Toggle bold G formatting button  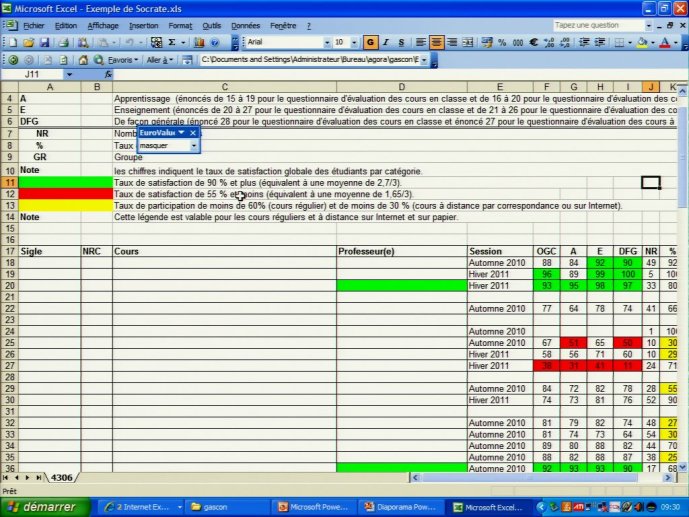click(370, 43)
